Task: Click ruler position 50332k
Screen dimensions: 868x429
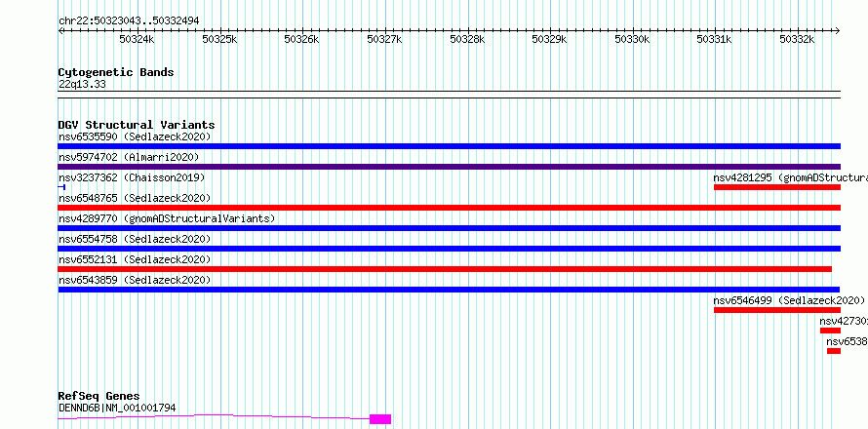Action: (x=797, y=39)
